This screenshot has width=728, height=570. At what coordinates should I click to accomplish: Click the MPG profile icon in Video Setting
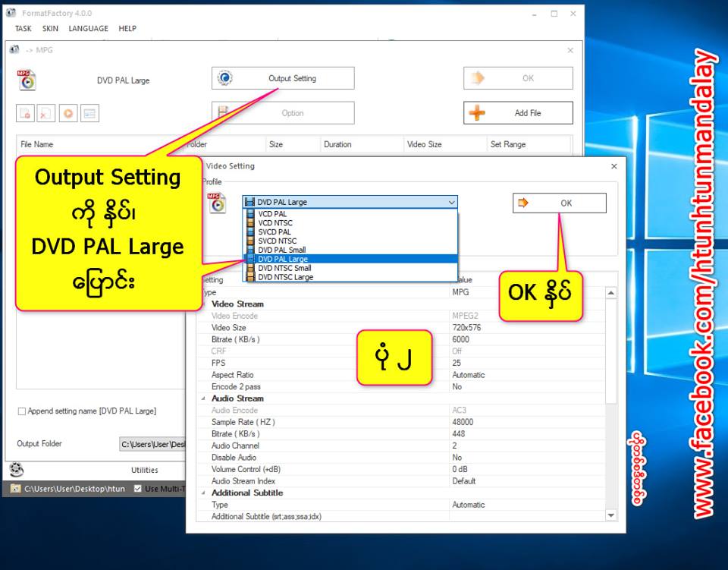[217, 203]
